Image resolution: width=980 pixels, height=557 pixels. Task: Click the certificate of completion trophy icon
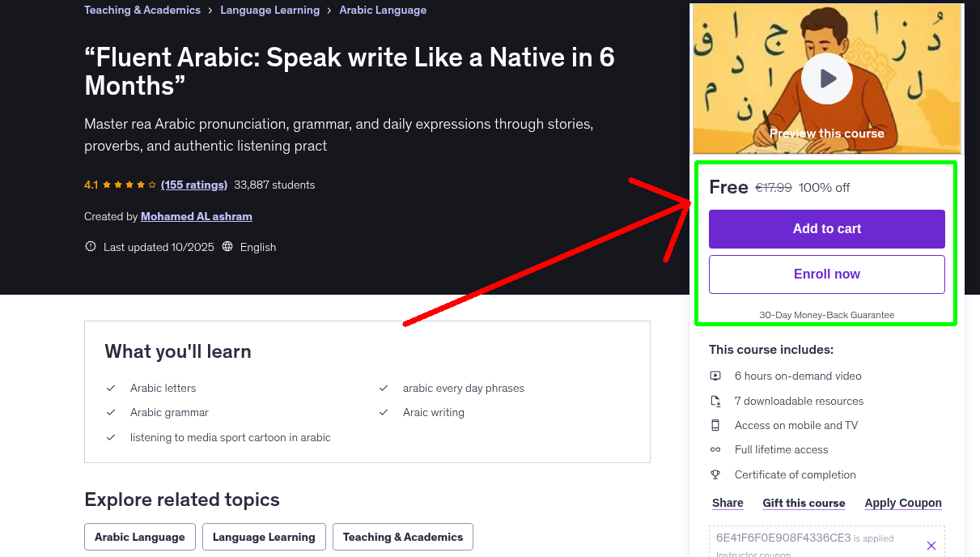[715, 474]
